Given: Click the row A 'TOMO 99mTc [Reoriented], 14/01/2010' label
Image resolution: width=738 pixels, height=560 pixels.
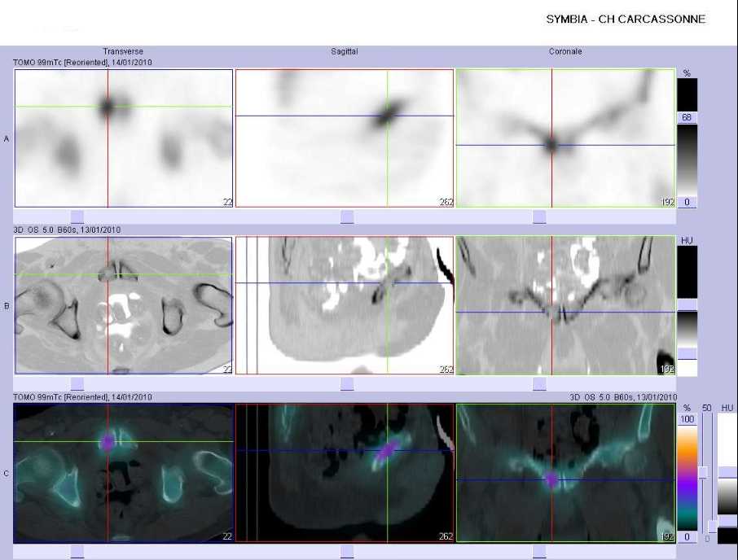Looking at the screenshot, I should click(x=82, y=62).
